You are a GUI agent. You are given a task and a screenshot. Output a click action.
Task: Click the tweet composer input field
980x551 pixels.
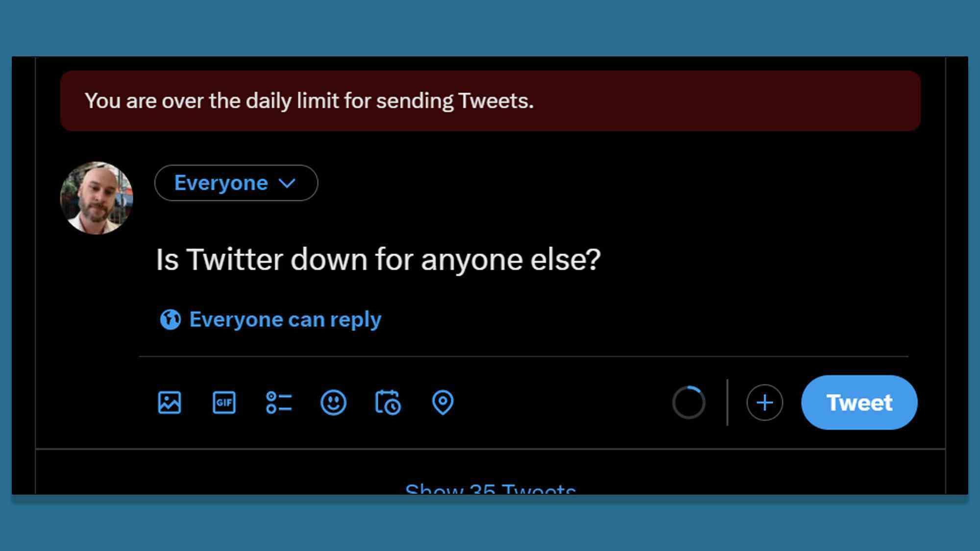coord(378,259)
